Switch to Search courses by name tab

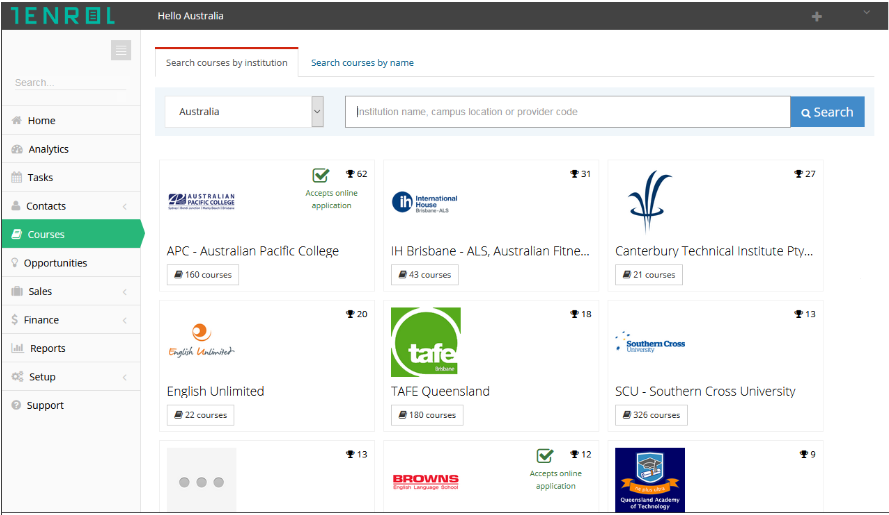tap(362, 62)
